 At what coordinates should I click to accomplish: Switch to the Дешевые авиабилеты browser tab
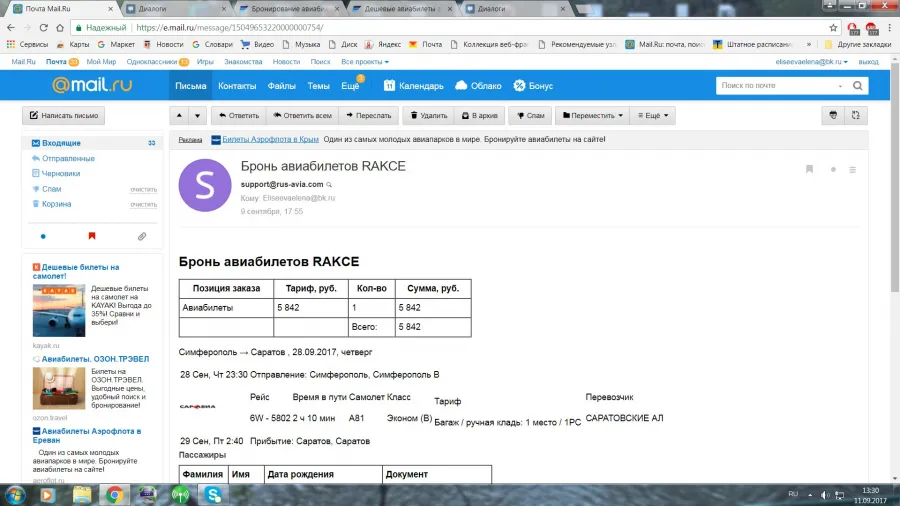click(402, 9)
